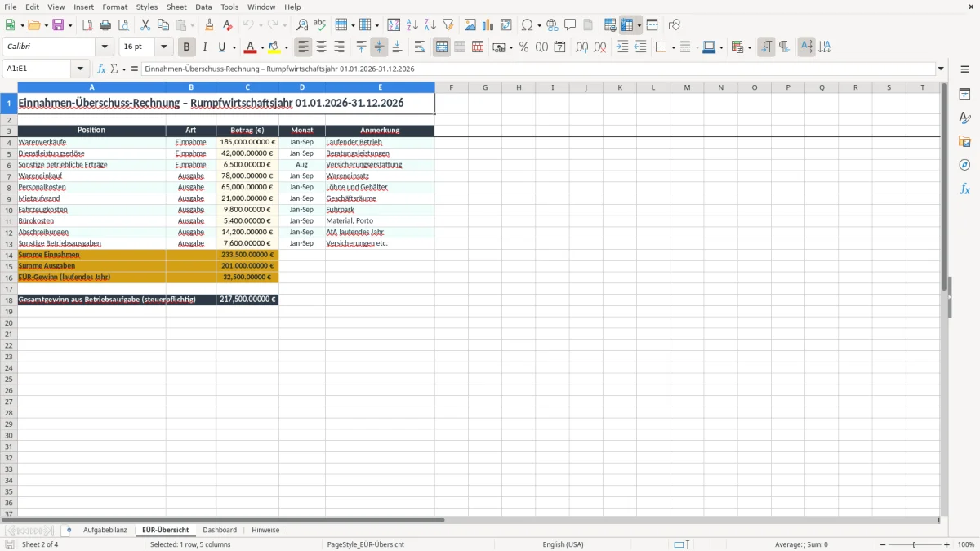The width and height of the screenshot is (980, 551).
Task: Open the Underline style dropdown arrow
Action: [234, 47]
